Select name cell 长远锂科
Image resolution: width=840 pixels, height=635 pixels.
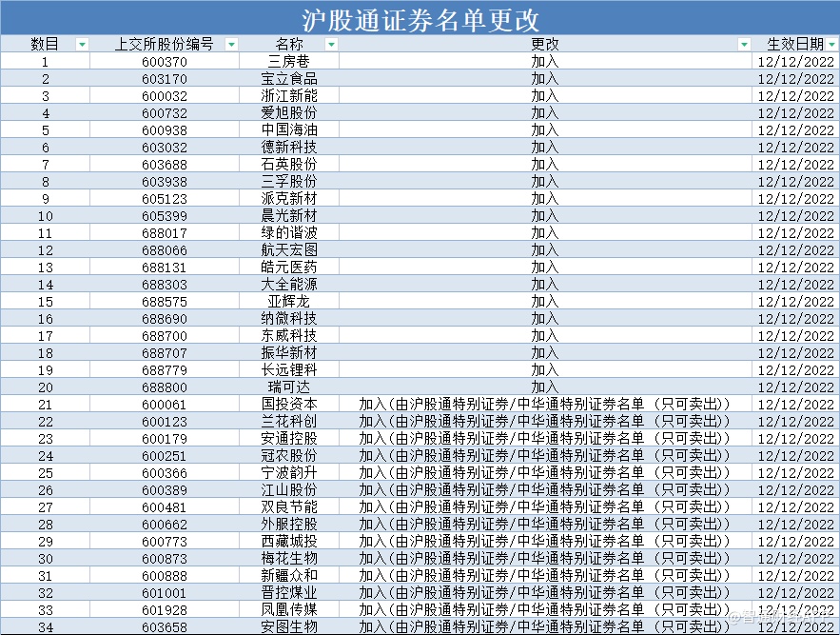(x=289, y=370)
